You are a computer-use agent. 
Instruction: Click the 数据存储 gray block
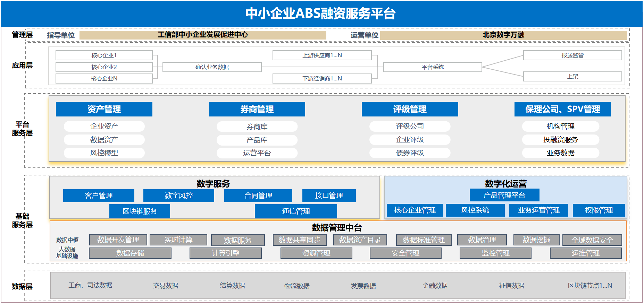[130, 253]
